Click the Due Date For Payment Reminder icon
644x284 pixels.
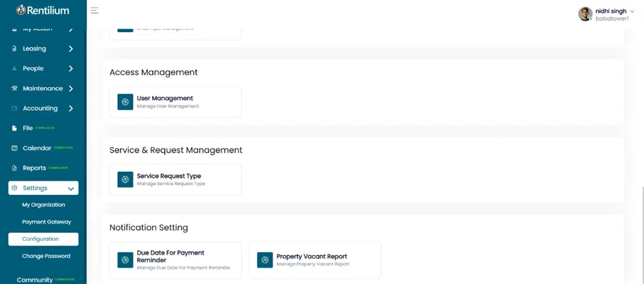(125, 260)
